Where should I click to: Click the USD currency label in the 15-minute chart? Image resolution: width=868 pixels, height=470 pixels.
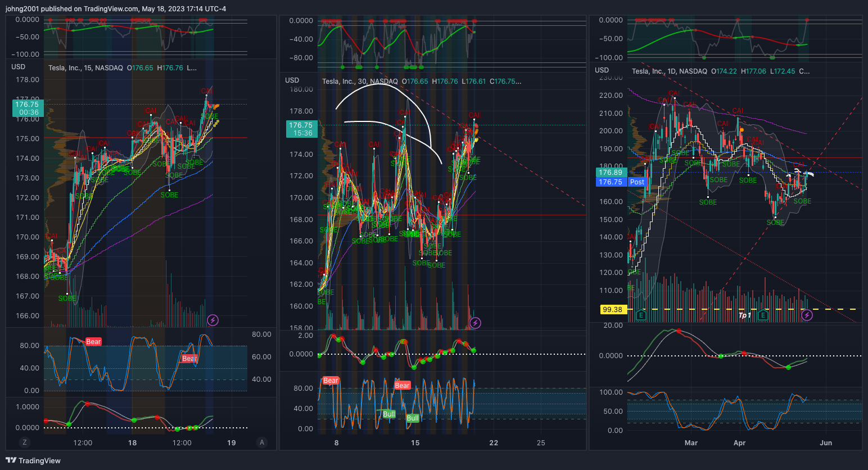pyautogui.click(x=18, y=67)
